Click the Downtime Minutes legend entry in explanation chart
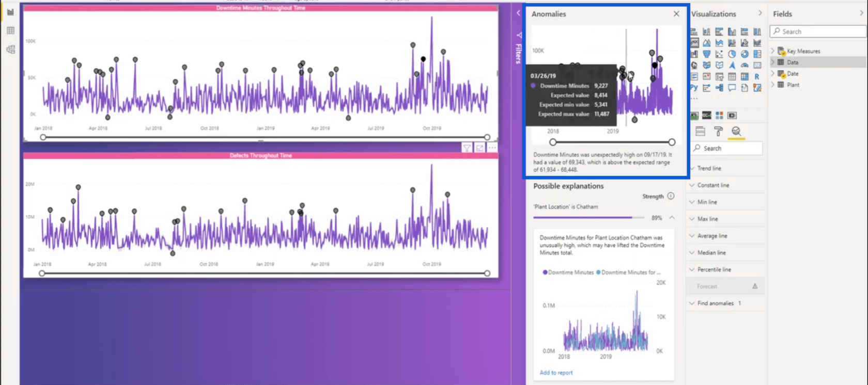868x385 pixels. [568, 272]
